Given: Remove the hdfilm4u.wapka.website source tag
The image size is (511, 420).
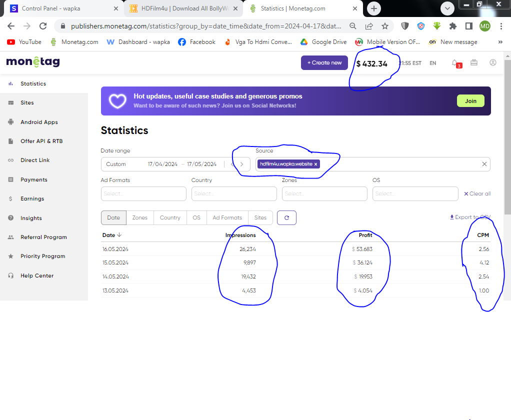Looking at the screenshot, I should 315,164.
